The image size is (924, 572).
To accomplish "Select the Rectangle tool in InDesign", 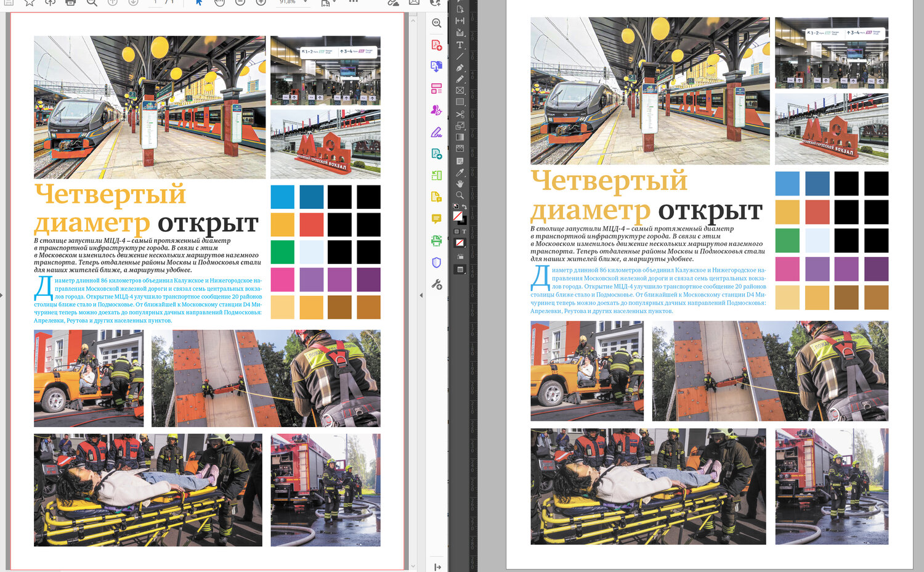I will click(x=460, y=102).
